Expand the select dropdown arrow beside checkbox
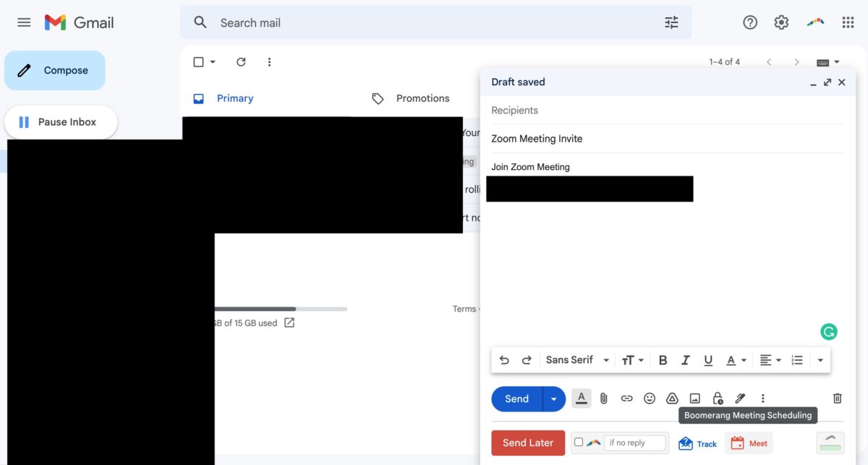Image resolution: width=868 pixels, height=465 pixels. click(x=213, y=62)
